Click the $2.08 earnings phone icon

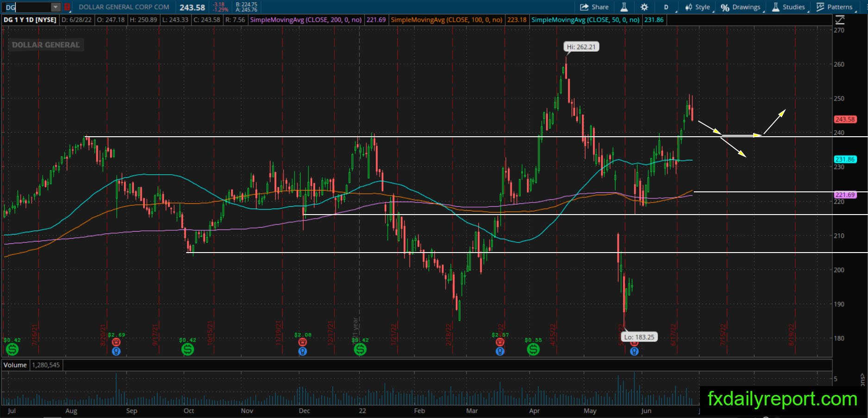pyautogui.click(x=302, y=342)
